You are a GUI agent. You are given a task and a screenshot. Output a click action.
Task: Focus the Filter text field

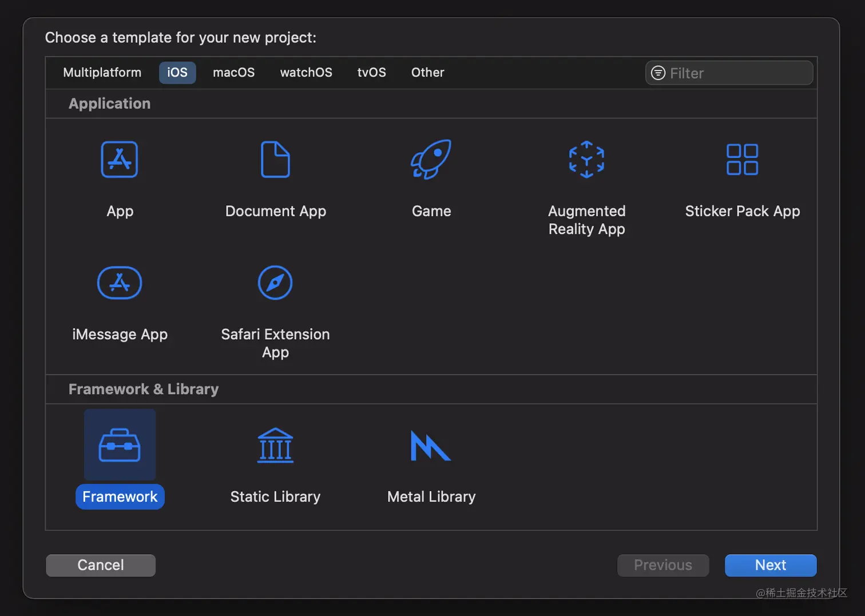(x=729, y=73)
